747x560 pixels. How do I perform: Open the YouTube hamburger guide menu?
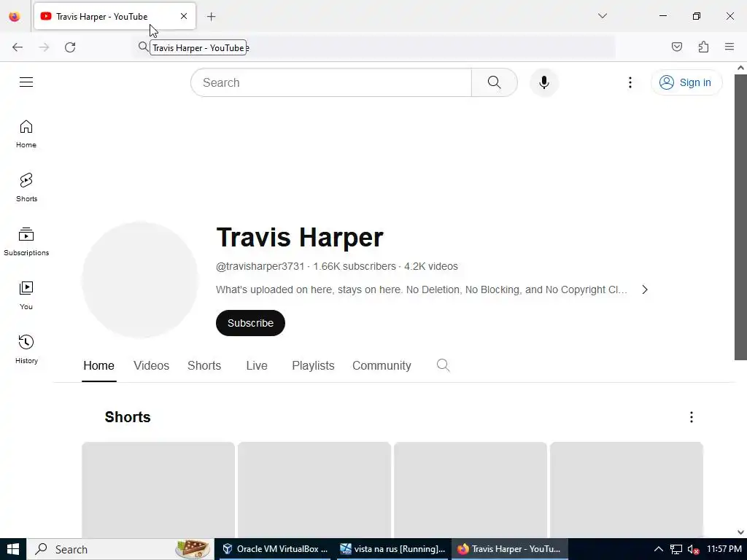26,82
